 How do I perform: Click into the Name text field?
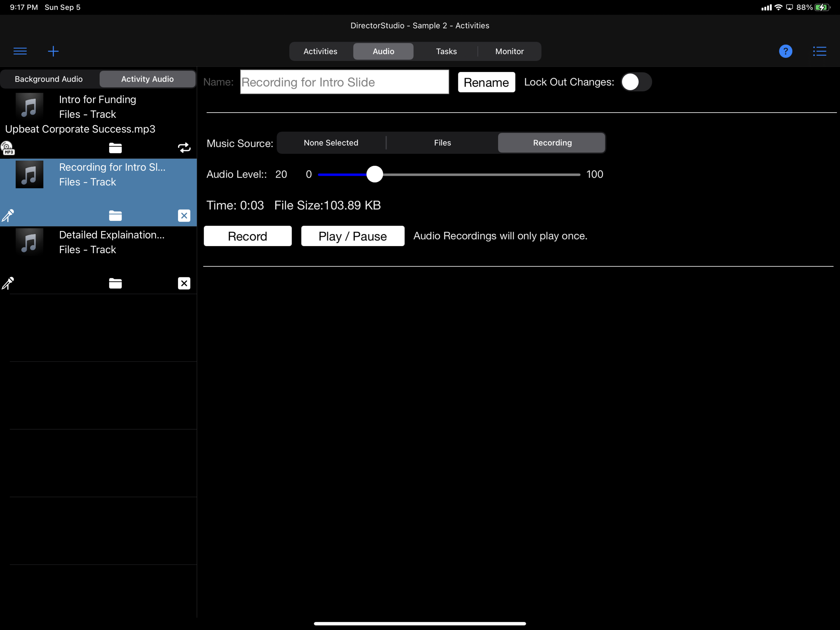(x=344, y=82)
